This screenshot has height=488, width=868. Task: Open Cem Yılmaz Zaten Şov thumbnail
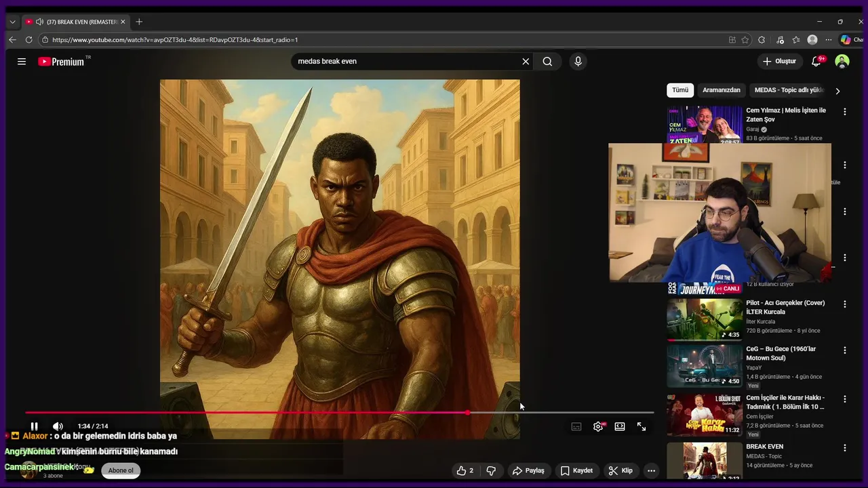click(x=705, y=124)
